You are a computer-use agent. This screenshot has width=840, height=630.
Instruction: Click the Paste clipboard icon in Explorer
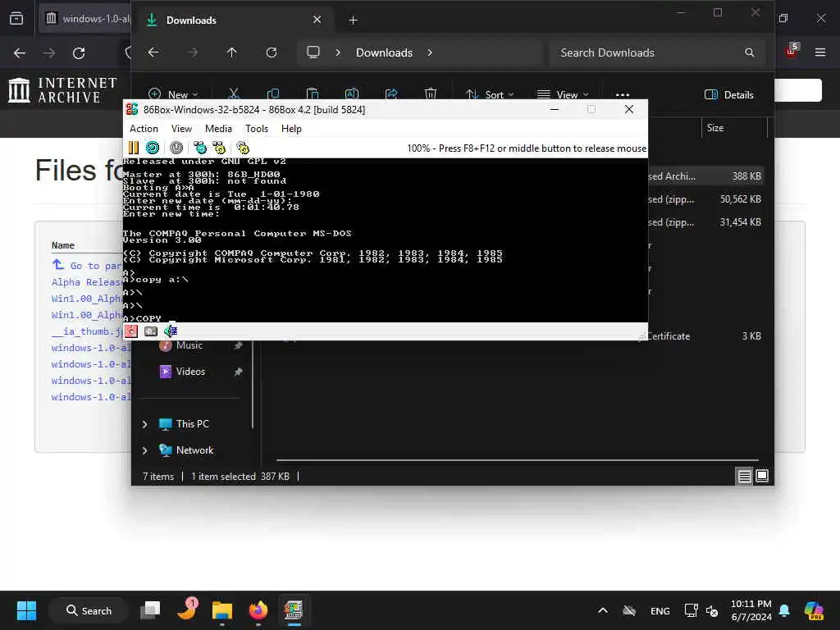point(313,94)
